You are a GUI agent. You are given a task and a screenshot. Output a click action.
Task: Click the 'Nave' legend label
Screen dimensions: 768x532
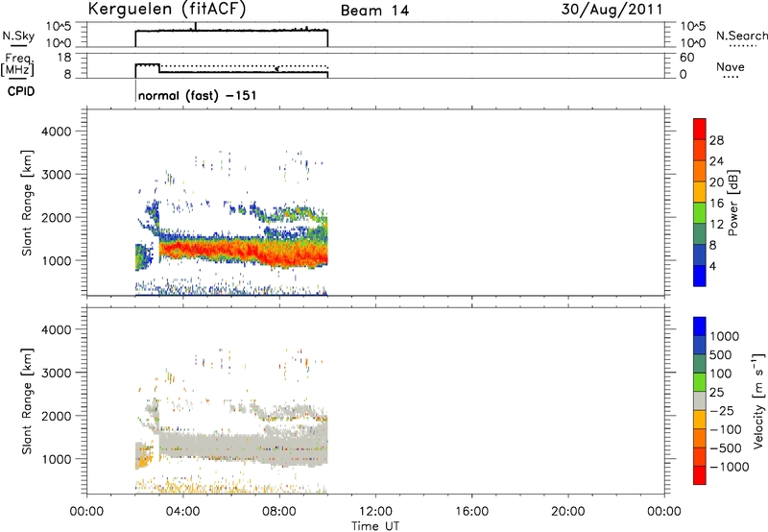(731, 66)
